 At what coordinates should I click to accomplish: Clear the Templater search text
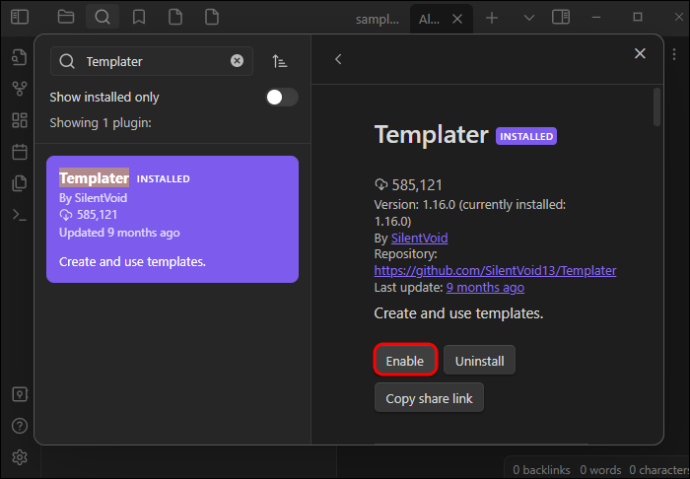[237, 61]
